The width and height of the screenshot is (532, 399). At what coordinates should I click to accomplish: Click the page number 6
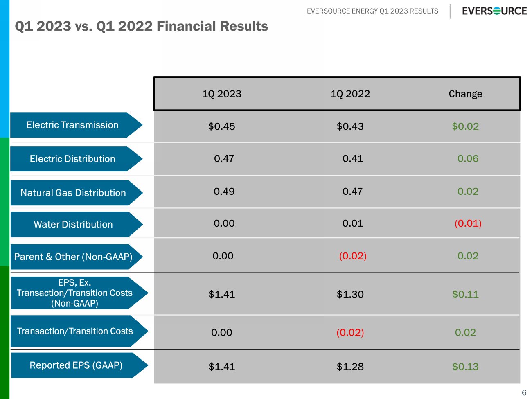pos(524,393)
